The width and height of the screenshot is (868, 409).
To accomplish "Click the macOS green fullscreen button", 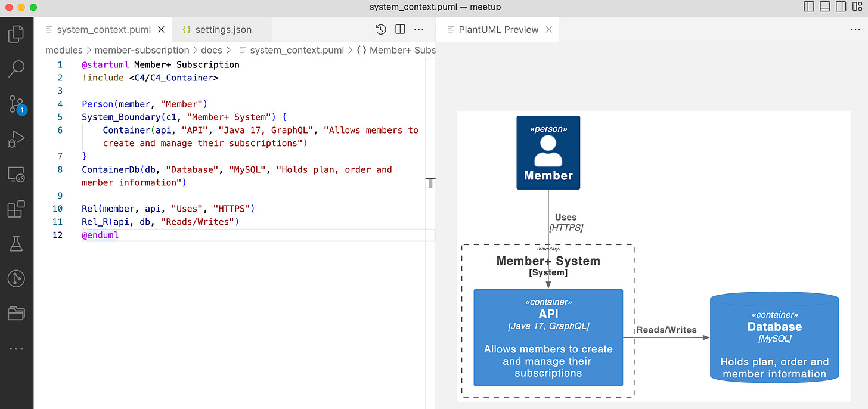I will pyautogui.click(x=33, y=7).
